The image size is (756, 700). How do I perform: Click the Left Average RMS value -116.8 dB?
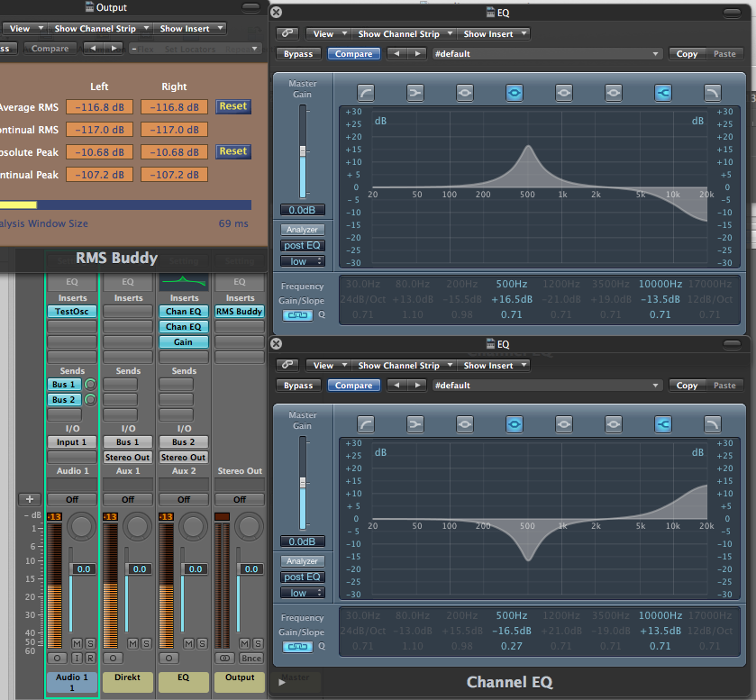(100, 107)
